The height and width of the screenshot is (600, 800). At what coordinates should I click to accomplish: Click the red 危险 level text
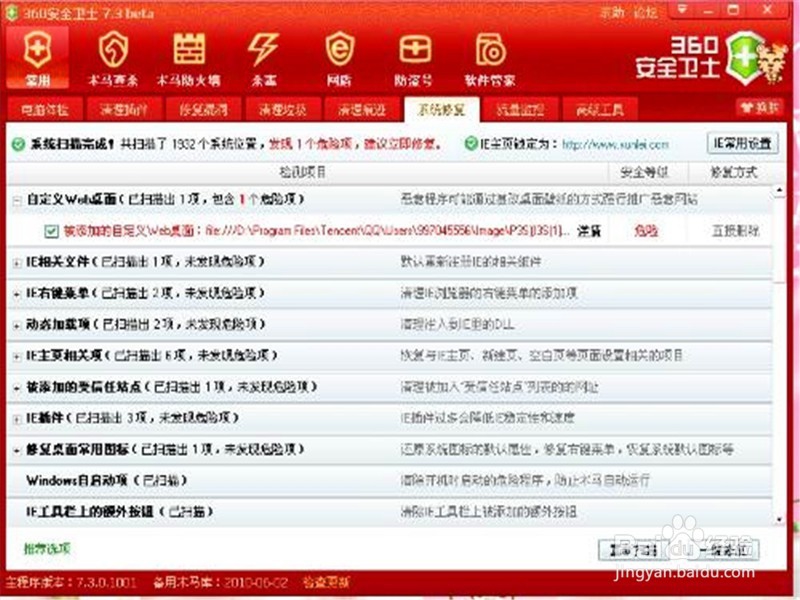(646, 231)
